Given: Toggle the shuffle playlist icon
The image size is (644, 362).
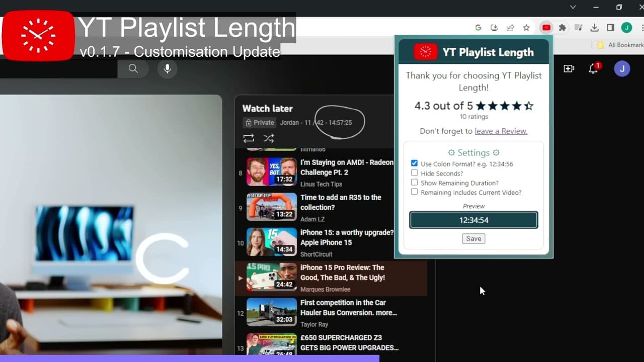Looking at the screenshot, I should click(x=269, y=138).
